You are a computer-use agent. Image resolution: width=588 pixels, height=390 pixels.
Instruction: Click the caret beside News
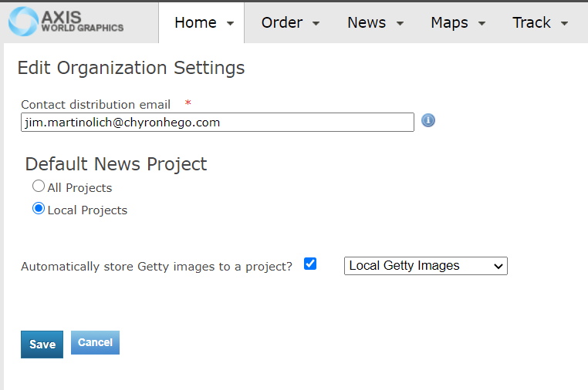[x=400, y=24]
